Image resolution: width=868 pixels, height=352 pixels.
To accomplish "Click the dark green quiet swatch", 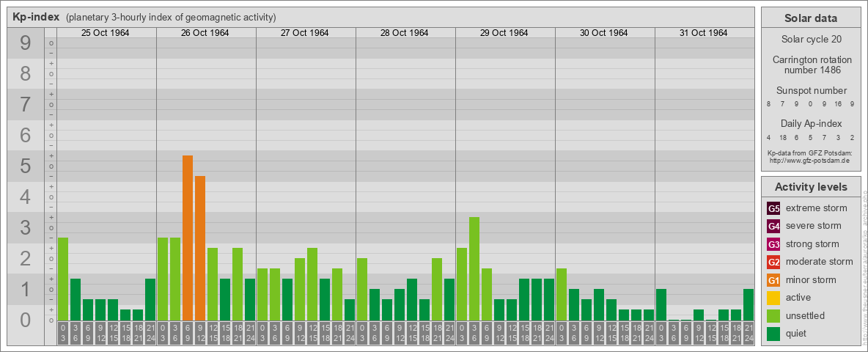I will (x=773, y=334).
